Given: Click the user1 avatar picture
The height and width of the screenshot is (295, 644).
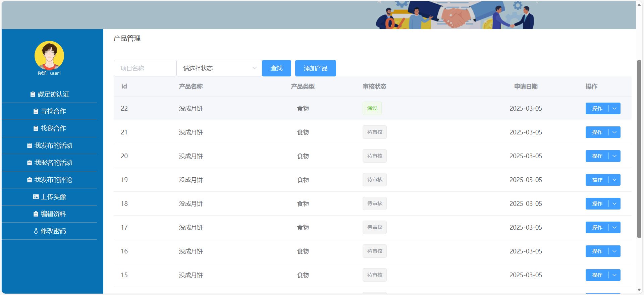Looking at the screenshot, I should pyautogui.click(x=49, y=56).
